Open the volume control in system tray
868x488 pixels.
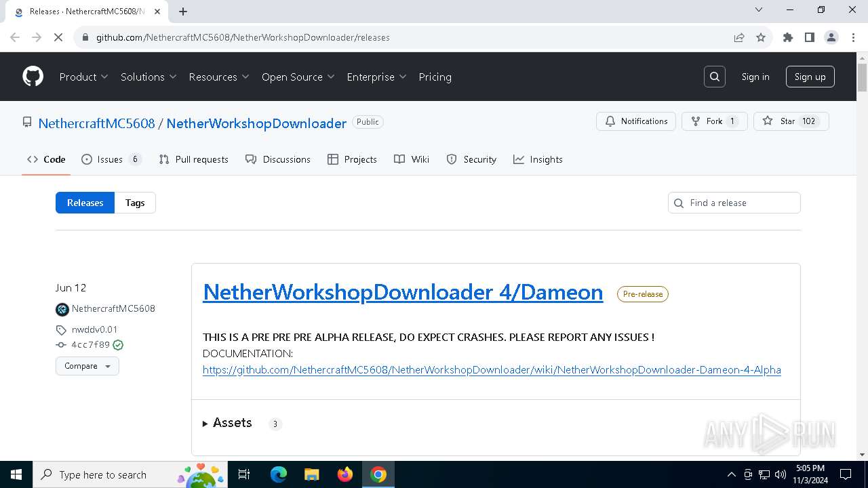point(781,474)
